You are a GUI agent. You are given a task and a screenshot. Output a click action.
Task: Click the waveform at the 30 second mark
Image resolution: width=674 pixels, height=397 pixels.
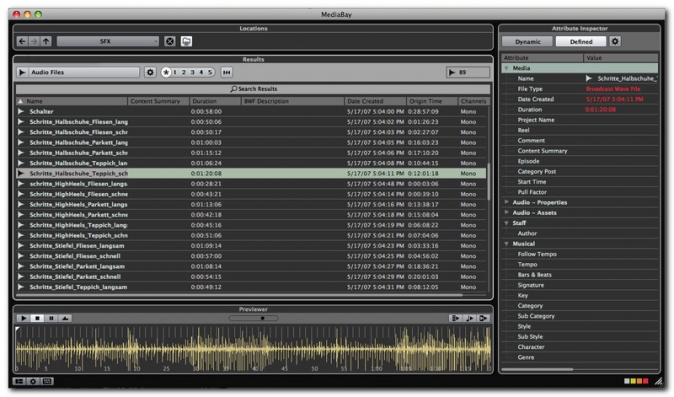point(196,348)
